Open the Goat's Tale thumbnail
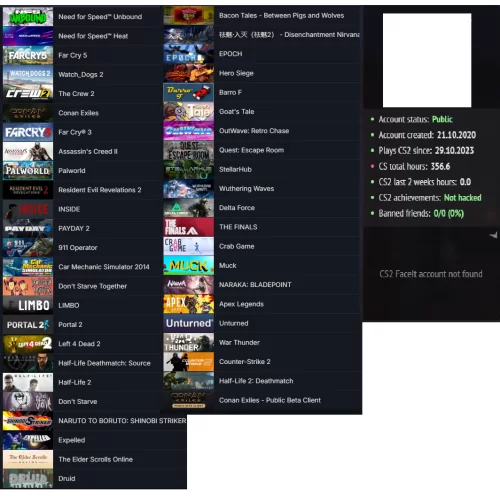The image size is (500, 500). (189, 112)
